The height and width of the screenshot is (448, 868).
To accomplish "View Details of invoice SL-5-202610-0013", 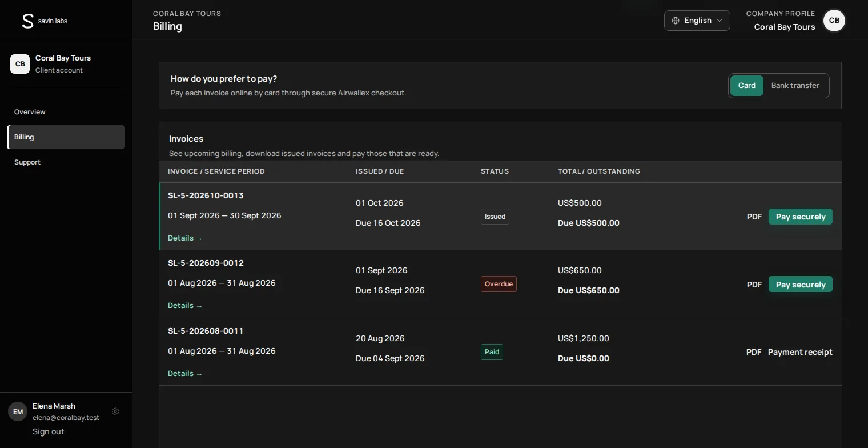I will click(x=185, y=238).
